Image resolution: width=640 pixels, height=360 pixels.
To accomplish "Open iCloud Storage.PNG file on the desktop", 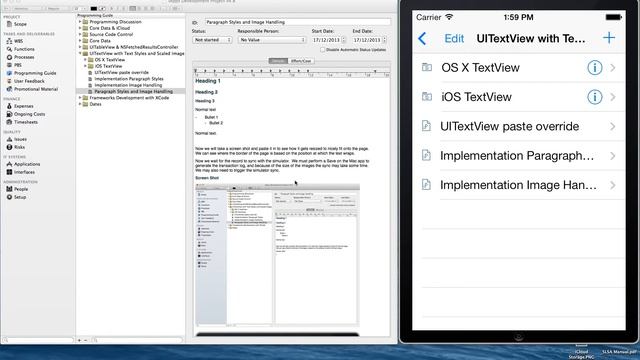I will pos(581,353).
